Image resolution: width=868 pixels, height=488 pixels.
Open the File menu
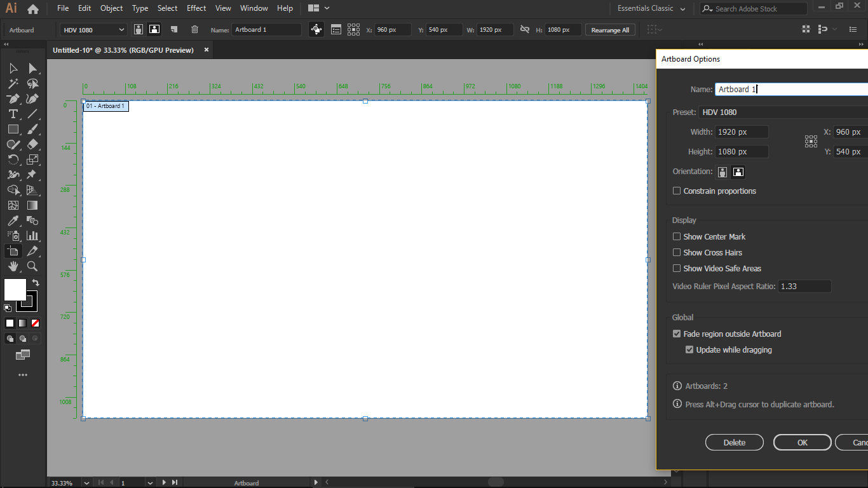[63, 8]
